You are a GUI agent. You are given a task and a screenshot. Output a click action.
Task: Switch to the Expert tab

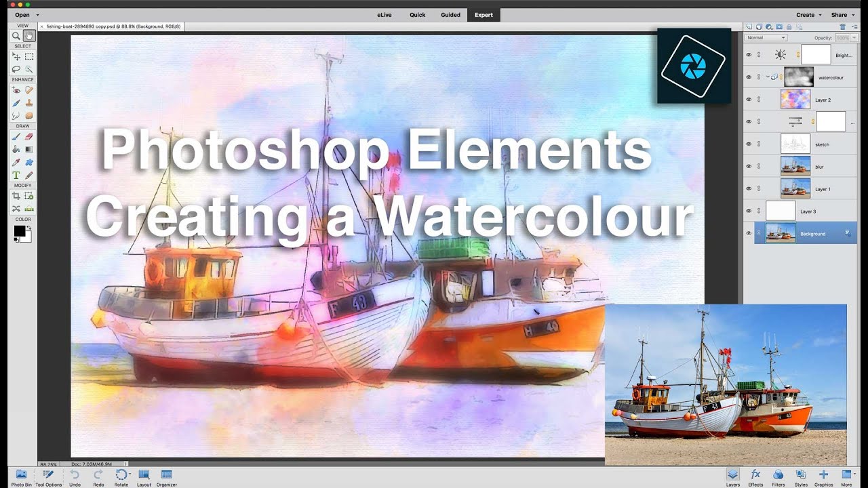click(x=484, y=14)
